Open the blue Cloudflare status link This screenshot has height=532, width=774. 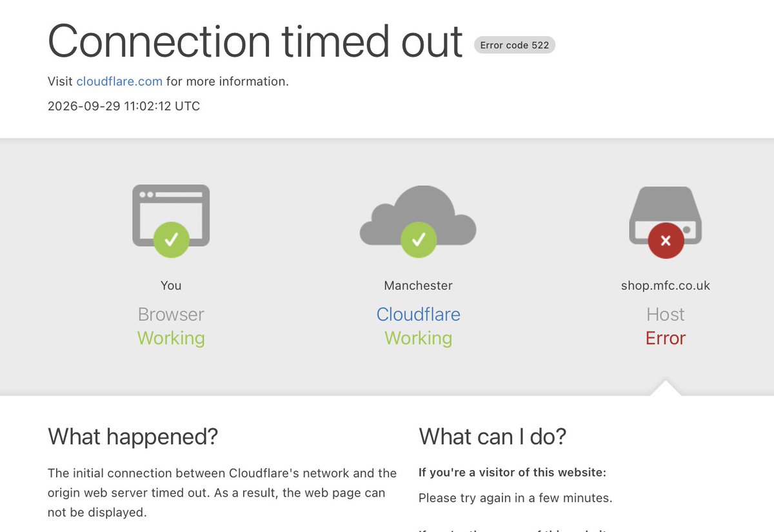(419, 314)
